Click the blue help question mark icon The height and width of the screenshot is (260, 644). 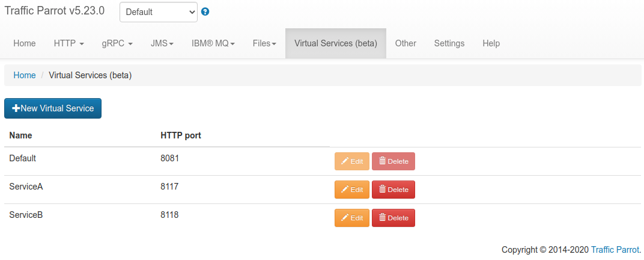pyautogui.click(x=205, y=12)
